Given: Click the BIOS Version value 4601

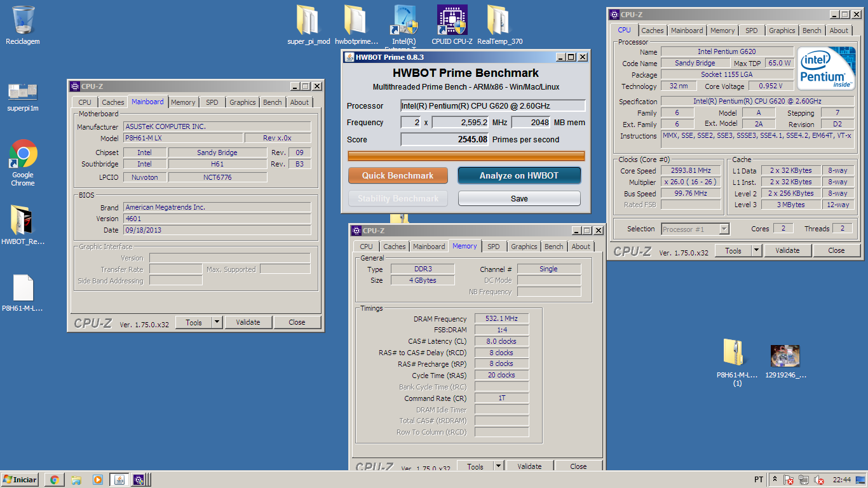Looking at the screenshot, I should tap(217, 219).
